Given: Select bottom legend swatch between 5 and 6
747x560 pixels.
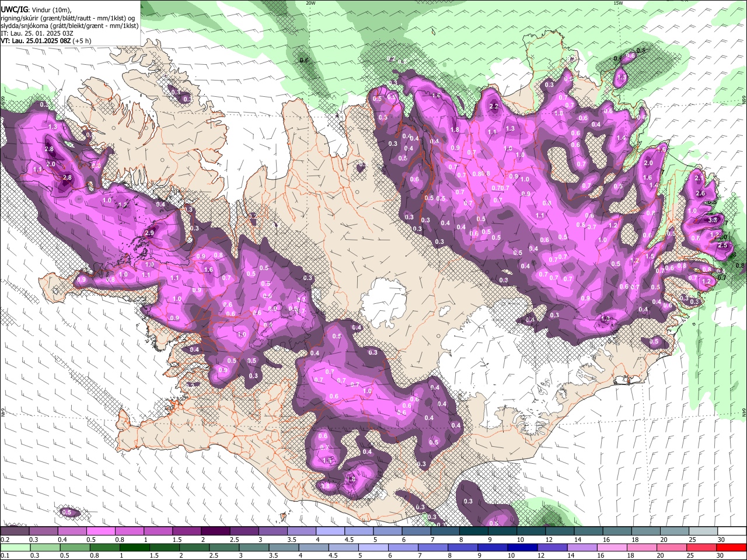Looking at the screenshot, I should coord(373,547).
